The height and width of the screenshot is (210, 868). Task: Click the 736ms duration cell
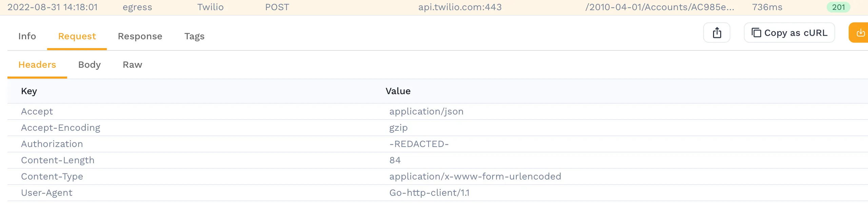767,7
